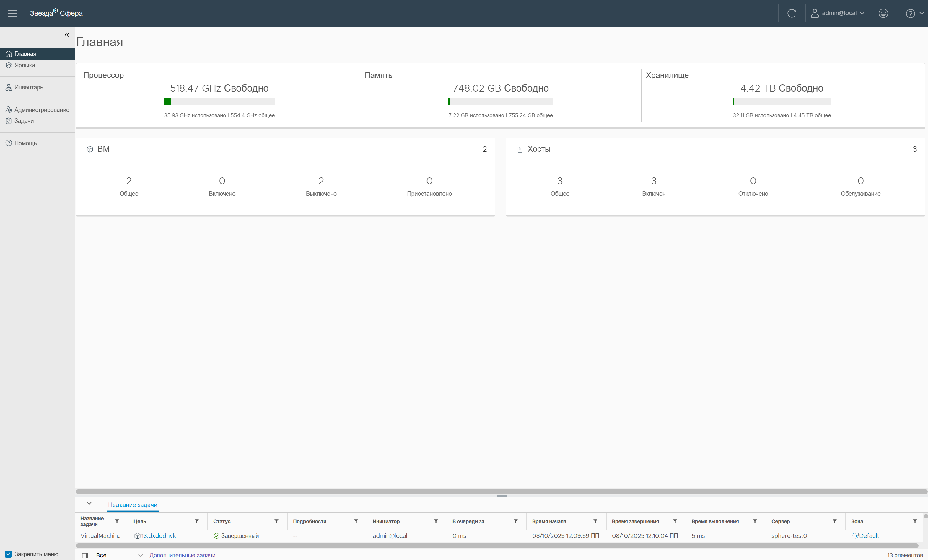Click the hamburger menu icon
This screenshot has width=928, height=560.
point(12,13)
